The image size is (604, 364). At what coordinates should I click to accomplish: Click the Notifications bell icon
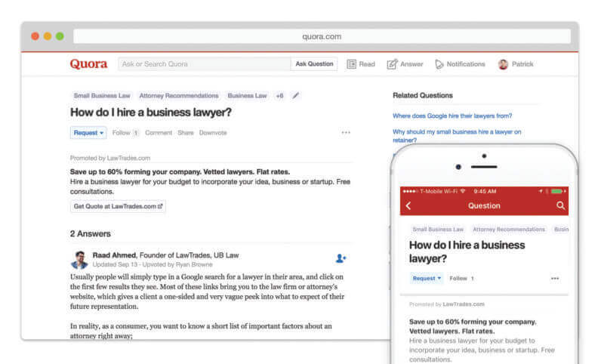439,64
